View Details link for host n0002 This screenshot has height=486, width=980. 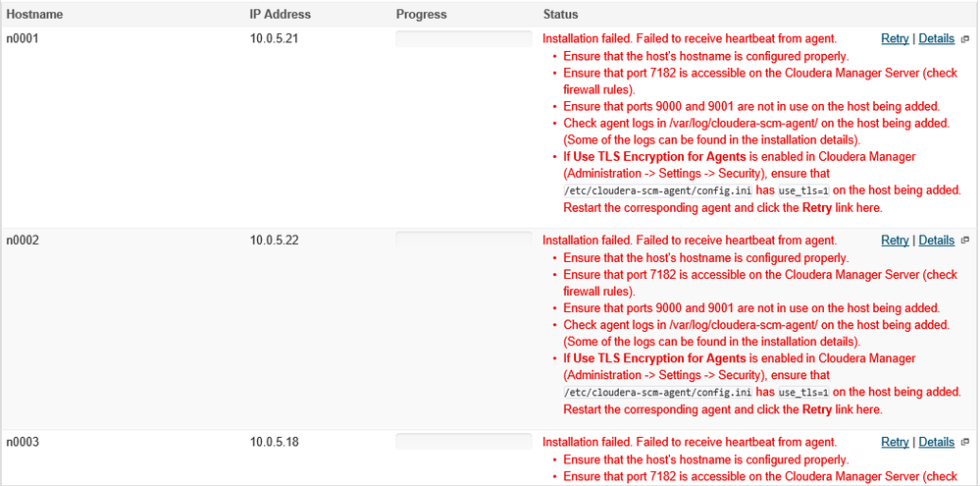[x=936, y=241]
